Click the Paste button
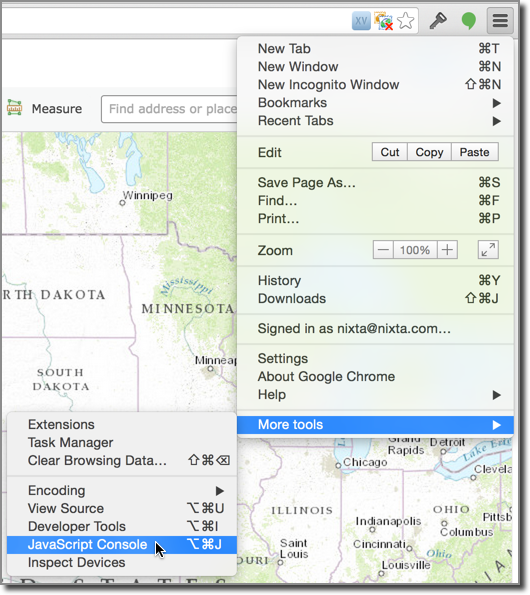Viewport: 530px width, 595px height. (x=474, y=152)
